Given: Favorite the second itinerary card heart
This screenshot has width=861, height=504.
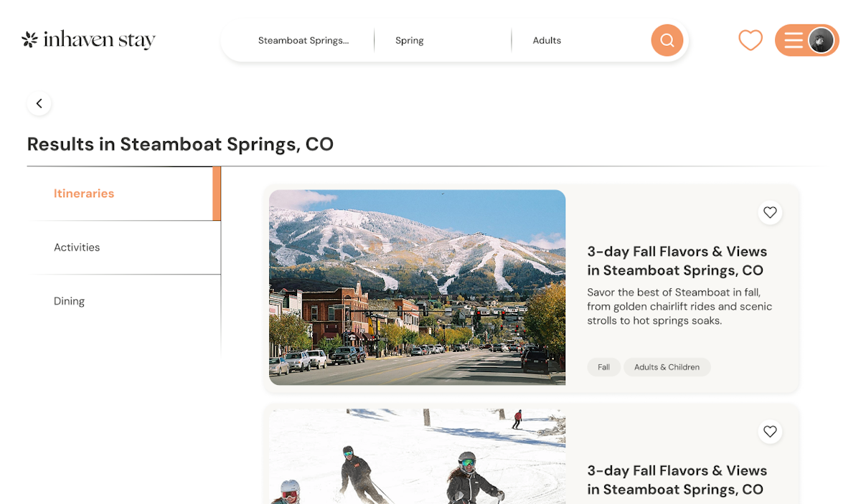Looking at the screenshot, I should pos(770,432).
